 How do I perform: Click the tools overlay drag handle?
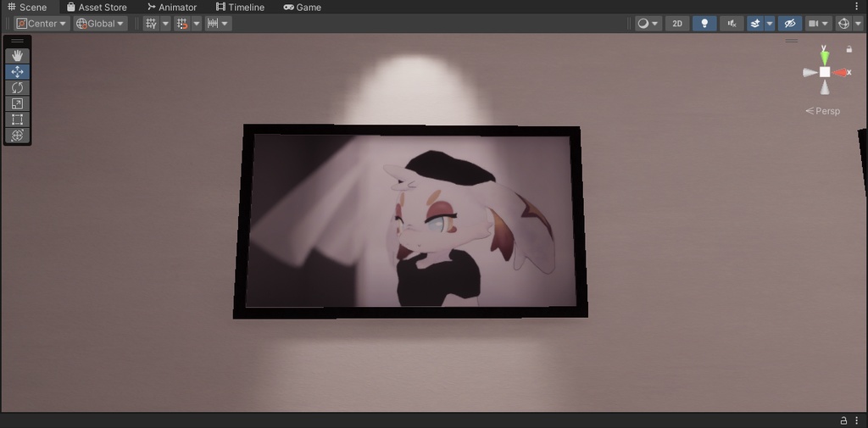coord(17,41)
